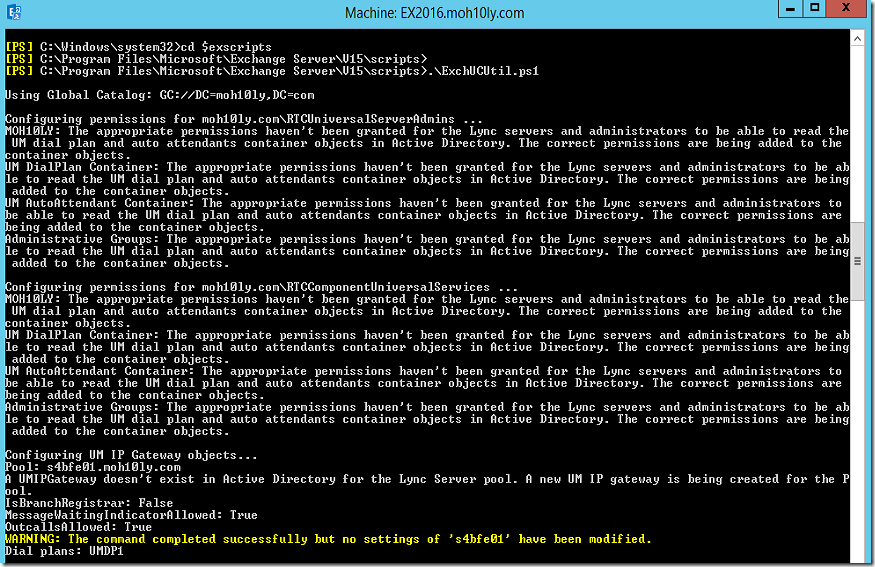Minimize the Exchange shell window

click(x=790, y=8)
